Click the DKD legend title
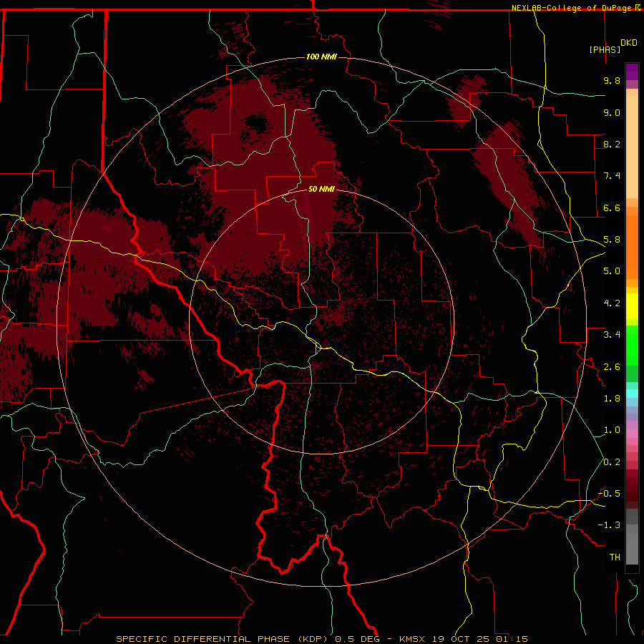644x644 pixels. (x=629, y=43)
